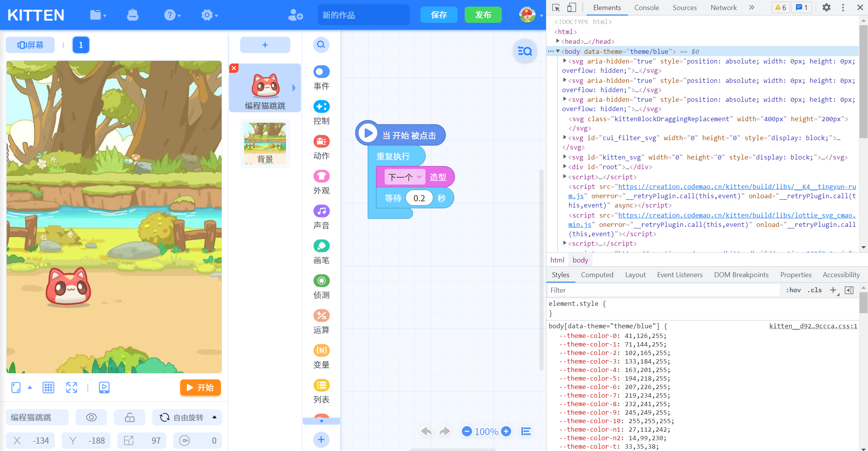
Task: Toggle the DevTools device toolbar
Action: 572,8
